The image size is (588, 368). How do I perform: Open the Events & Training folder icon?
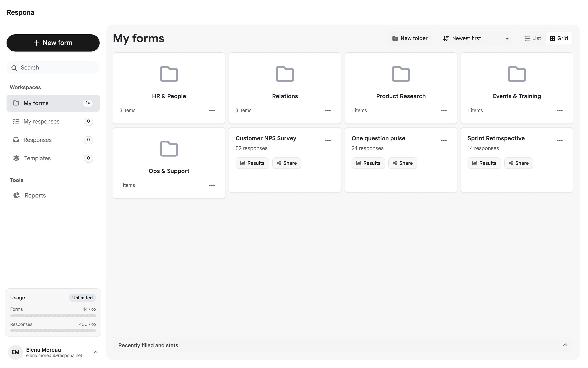[x=517, y=74]
